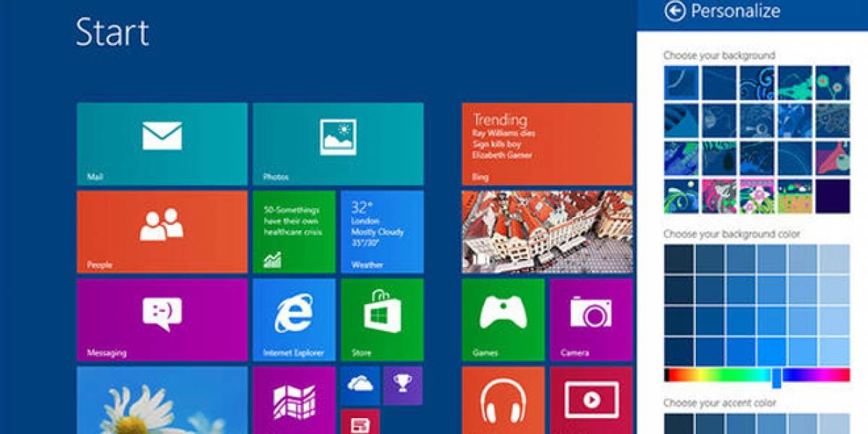Viewport: 868px width, 434px height.
Task: Open the travel tile with red rooftops photo
Action: click(x=548, y=232)
